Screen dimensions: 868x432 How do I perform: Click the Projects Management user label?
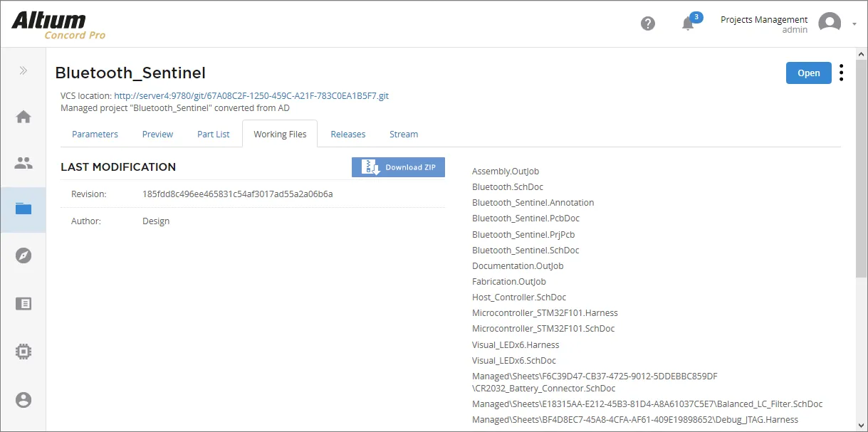(x=764, y=20)
